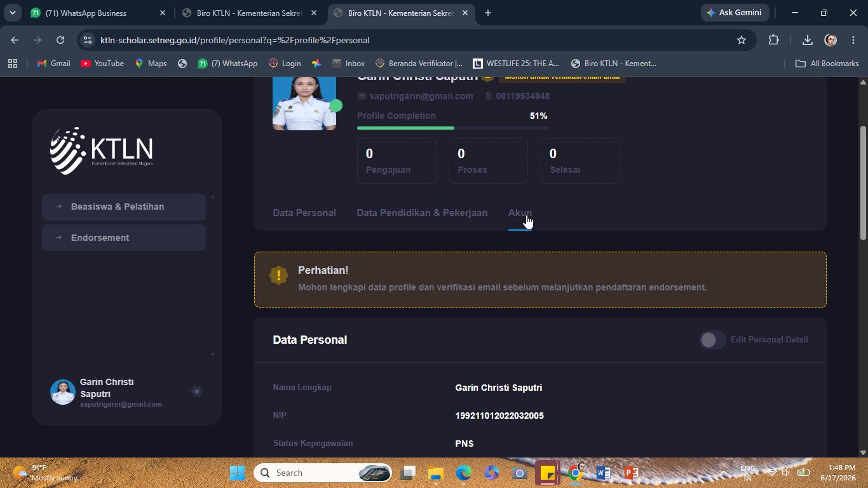Click the Proses counter card
The width and height of the screenshot is (868, 488).
pos(488,161)
